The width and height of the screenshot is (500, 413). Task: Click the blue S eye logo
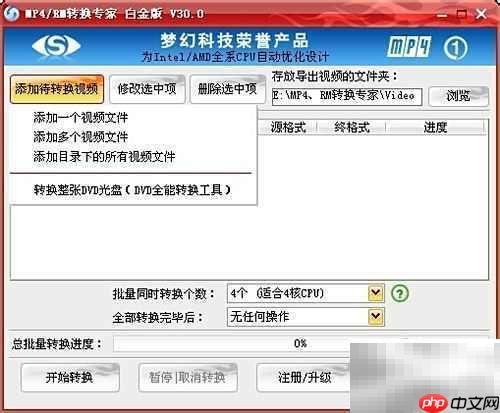tap(56, 46)
